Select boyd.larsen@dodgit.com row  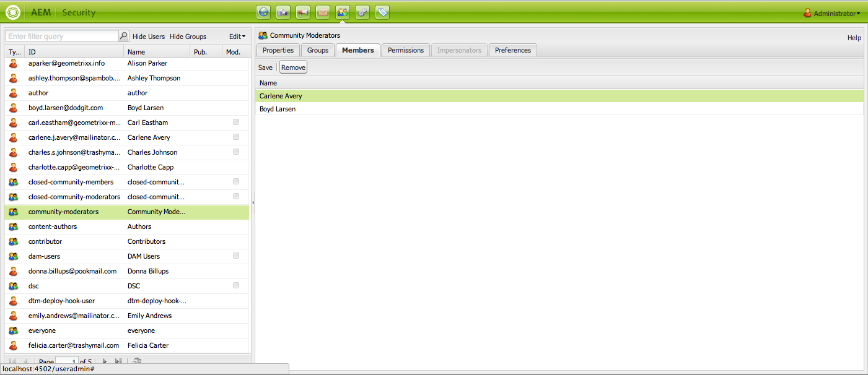[x=127, y=108]
